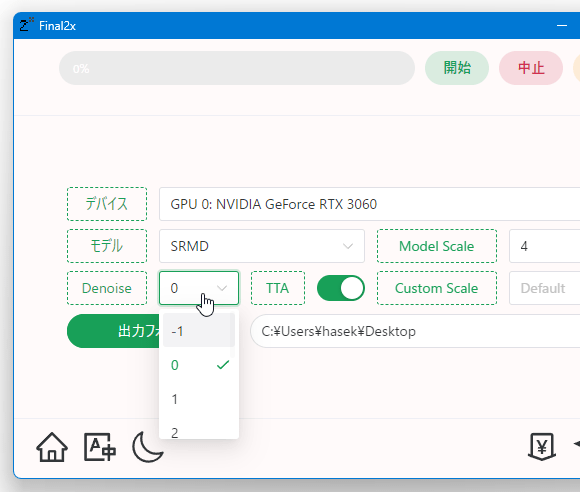The width and height of the screenshot is (580, 492).
Task: Click the Custom Scale Default input field
Action: click(x=544, y=288)
